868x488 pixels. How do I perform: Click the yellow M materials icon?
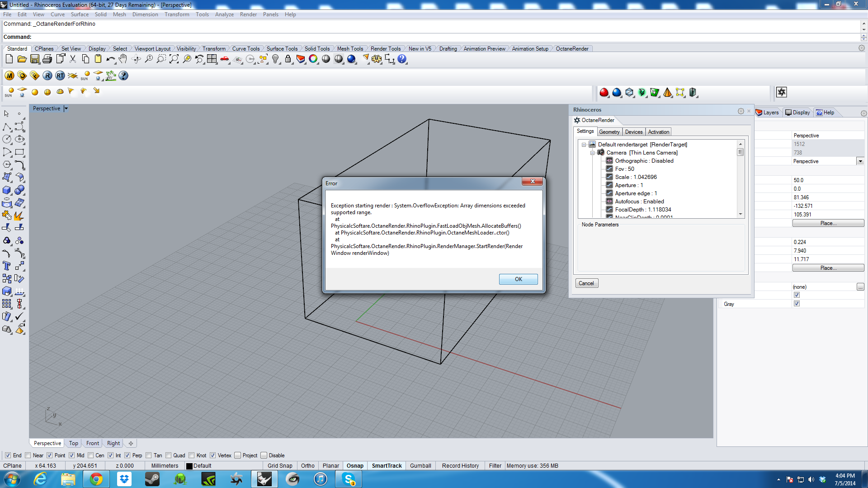[x=9, y=75]
